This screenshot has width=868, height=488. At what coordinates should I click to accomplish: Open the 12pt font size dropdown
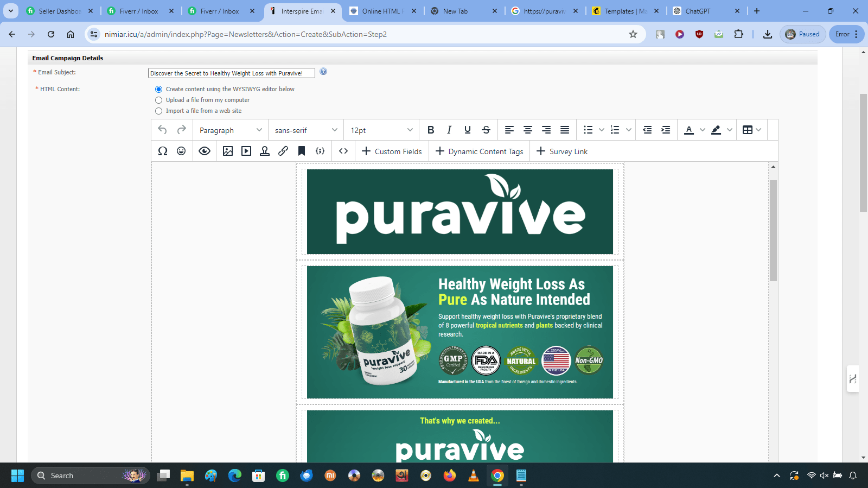point(381,130)
